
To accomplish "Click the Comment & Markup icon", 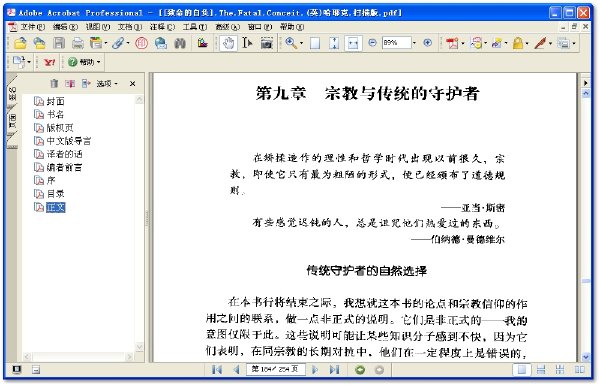I will [476, 43].
